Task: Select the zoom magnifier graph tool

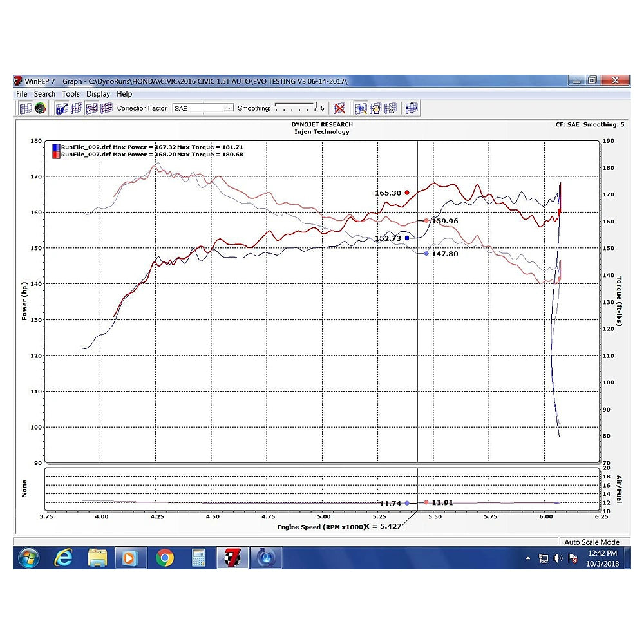Action: [361, 108]
